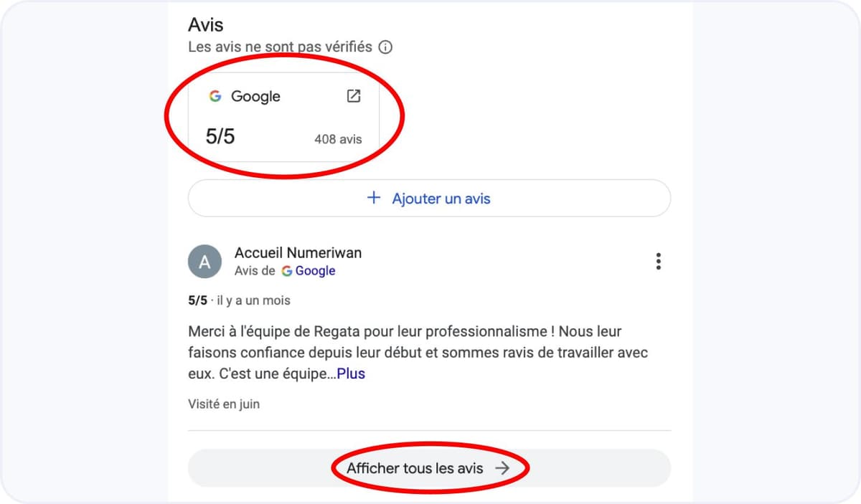Viewport: 861px width, 504px height.
Task: Click the Avis section heading
Action: click(x=206, y=24)
